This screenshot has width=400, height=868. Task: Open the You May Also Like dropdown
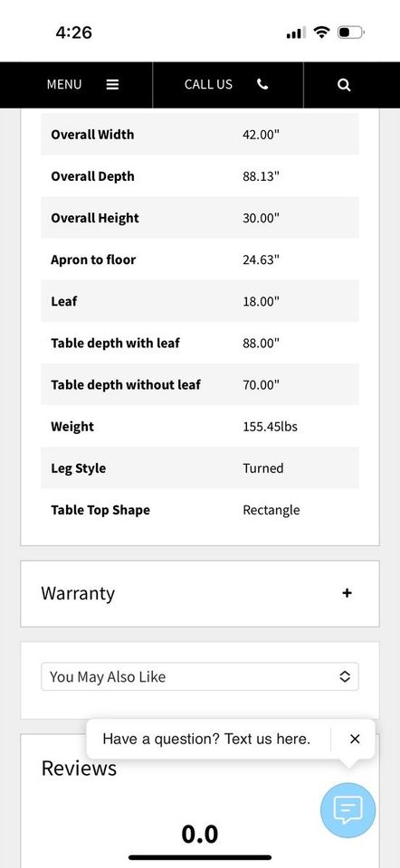[200, 676]
